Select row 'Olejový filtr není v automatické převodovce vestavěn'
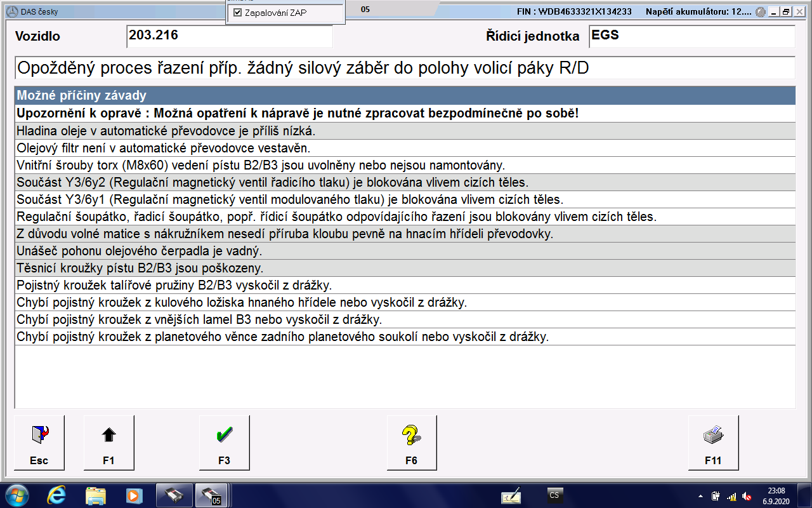The width and height of the screenshot is (812, 508). point(405,148)
